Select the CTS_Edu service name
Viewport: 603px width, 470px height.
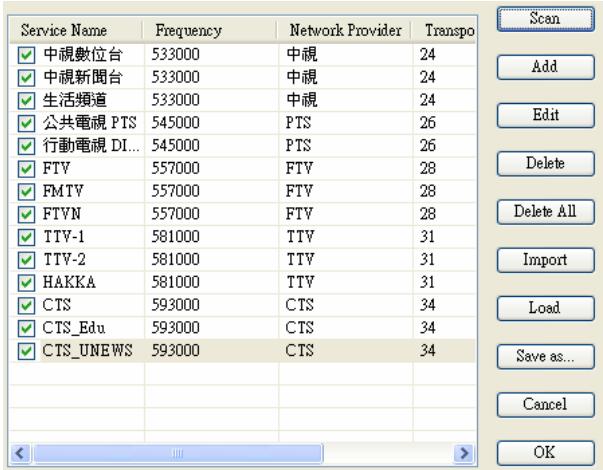[74, 328]
